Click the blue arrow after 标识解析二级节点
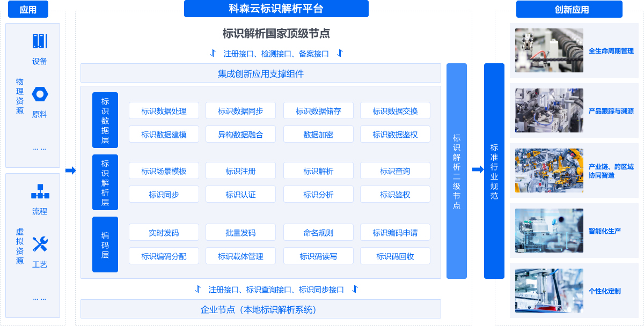Image resolution: width=644 pixels, height=326 pixels. coord(478,170)
